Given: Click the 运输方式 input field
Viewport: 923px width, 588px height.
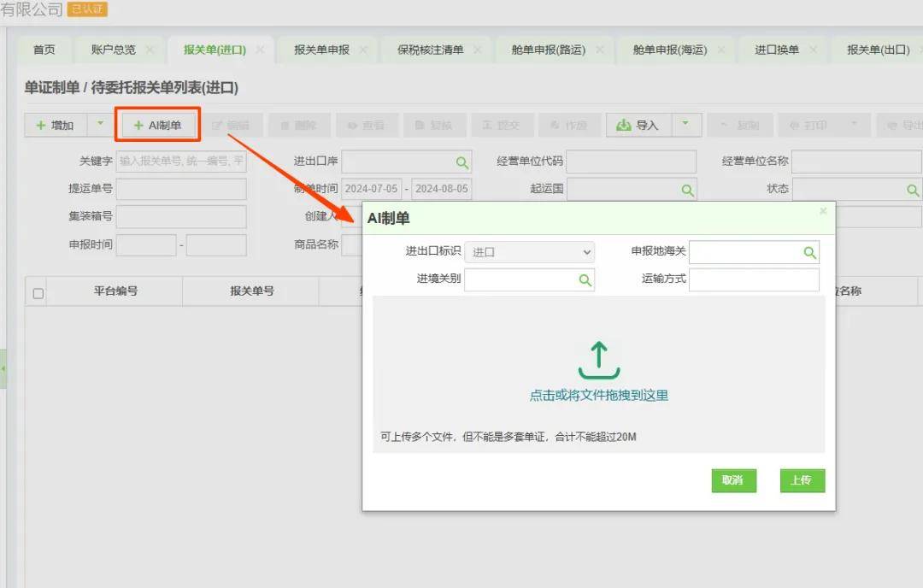Looking at the screenshot, I should tap(753, 279).
